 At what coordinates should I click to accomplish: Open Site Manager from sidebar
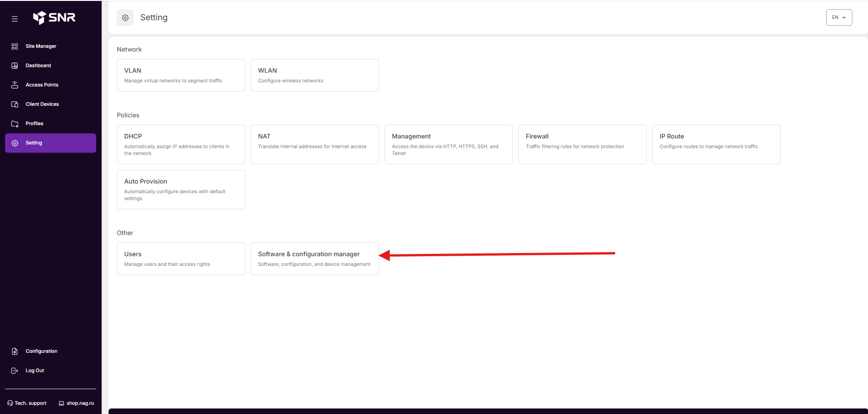point(51,46)
